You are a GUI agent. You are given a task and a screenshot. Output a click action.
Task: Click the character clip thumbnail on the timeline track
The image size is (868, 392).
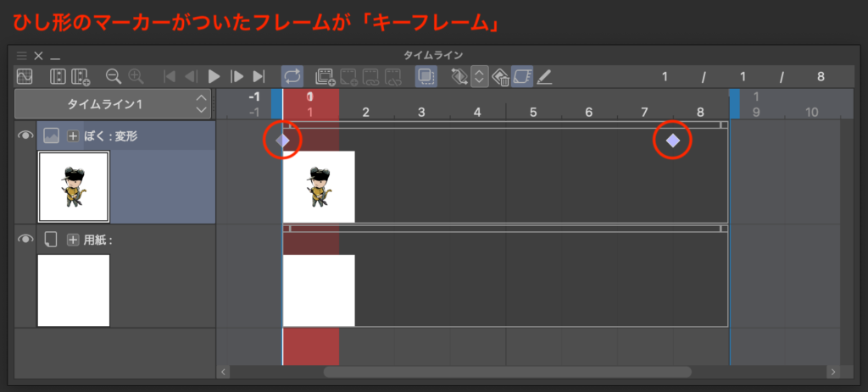(319, 187)
